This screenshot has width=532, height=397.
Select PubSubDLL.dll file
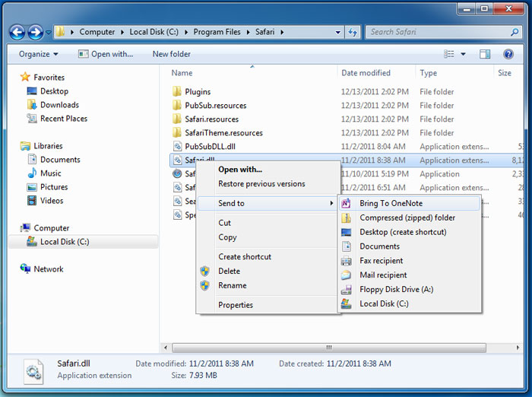point(210,146)
